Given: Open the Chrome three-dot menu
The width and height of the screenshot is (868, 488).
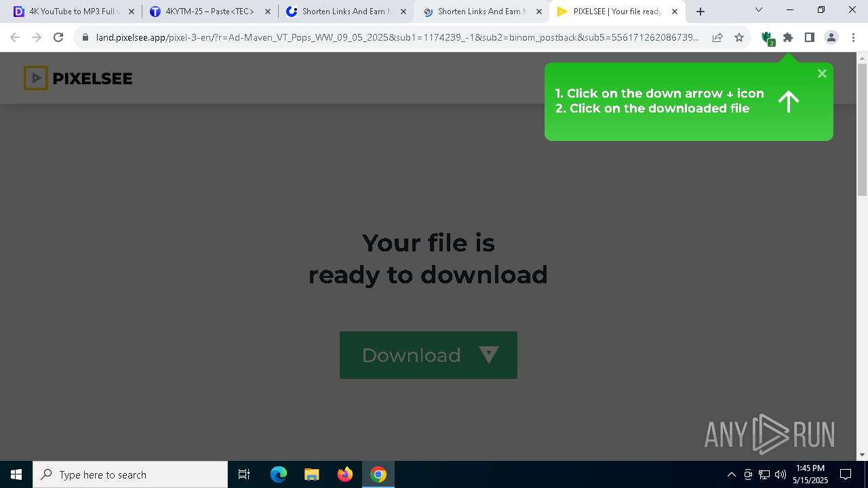Looking at the screenshot, I should click(853, 37).
